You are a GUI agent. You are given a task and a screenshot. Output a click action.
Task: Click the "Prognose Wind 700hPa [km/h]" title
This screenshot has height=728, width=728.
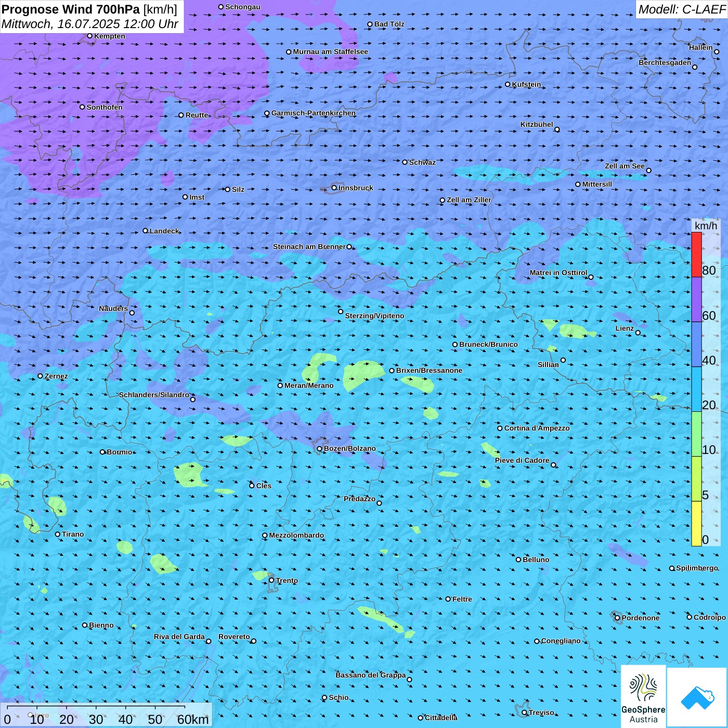point(89,9)
